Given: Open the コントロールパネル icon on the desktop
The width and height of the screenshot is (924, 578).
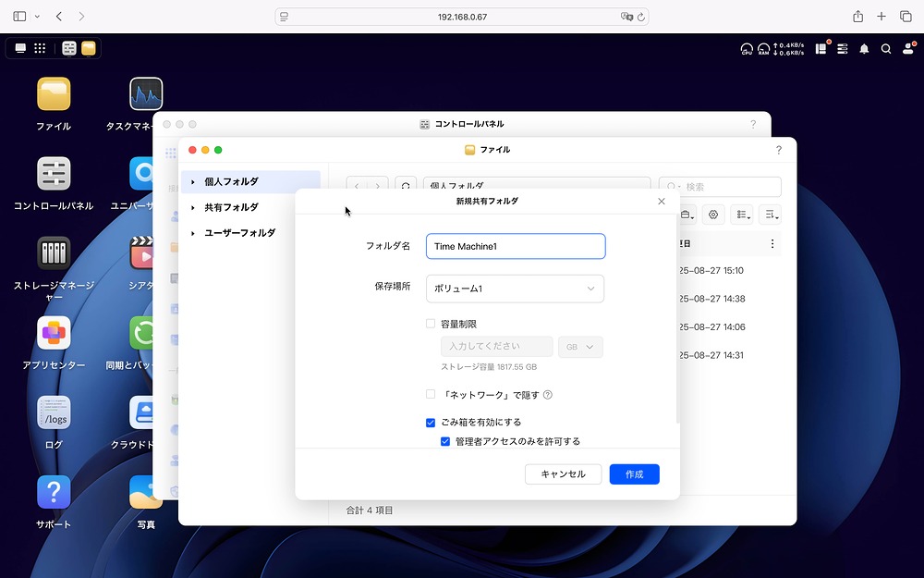Looking at the screenshot, I should pos(53,173).
